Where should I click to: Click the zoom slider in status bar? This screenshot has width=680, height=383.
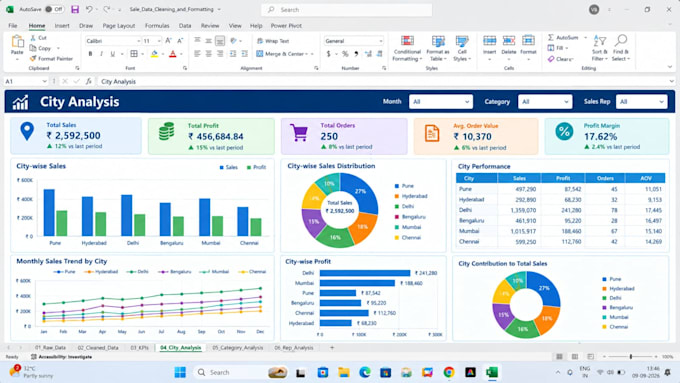point(631,357)
